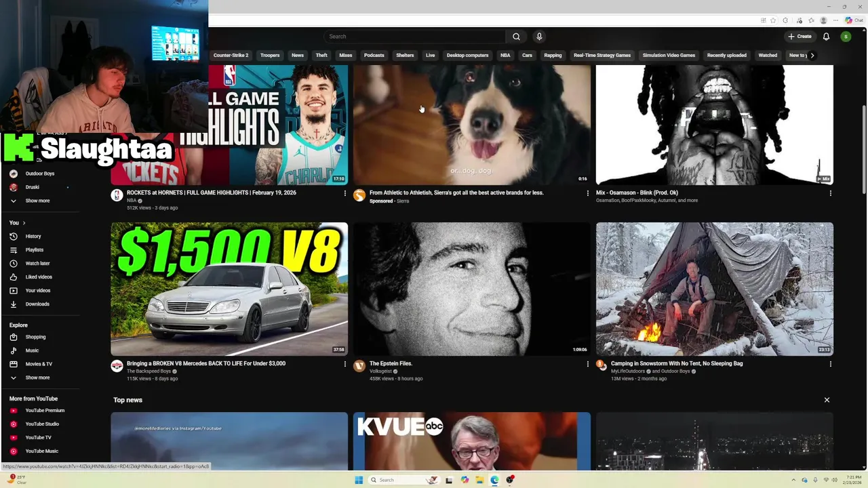The image size is (868, 488).
Task: Open YouTube Premium link
Action: click(45, 411)
